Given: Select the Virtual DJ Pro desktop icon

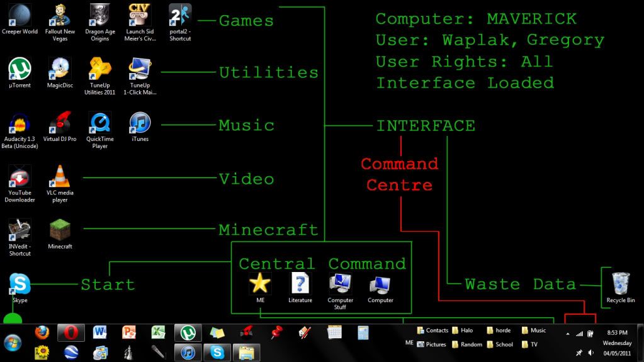Looking at the screenshot, I should pos(60,127).
